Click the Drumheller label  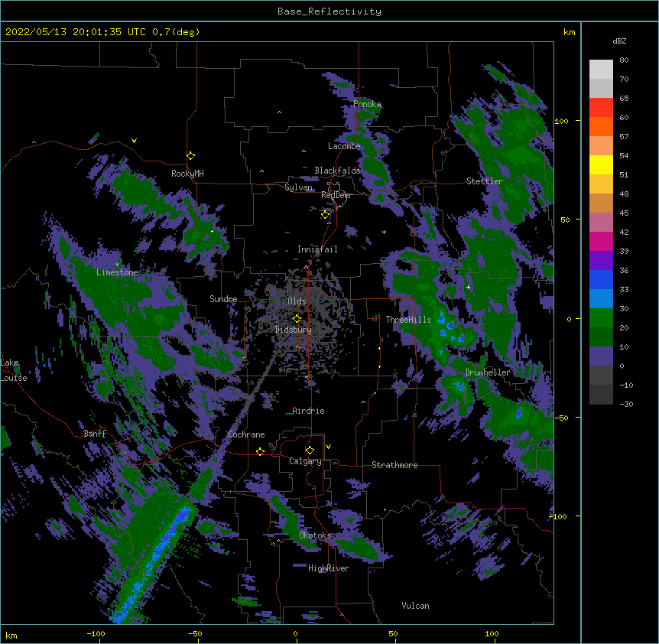[x=488, y=372]
